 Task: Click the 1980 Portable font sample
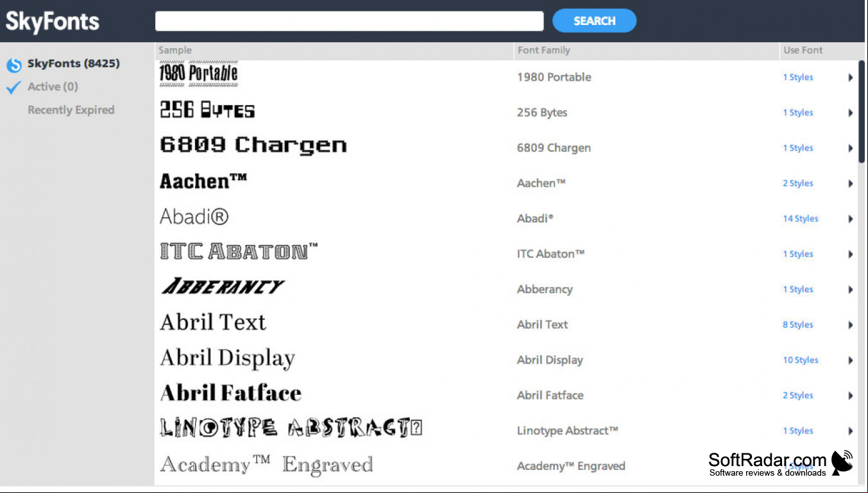pyautogui.click(x=198, y=74)
